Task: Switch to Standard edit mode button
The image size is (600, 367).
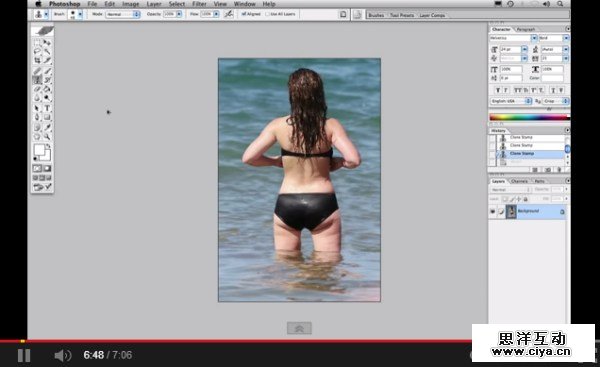Action: coord(37,168)
